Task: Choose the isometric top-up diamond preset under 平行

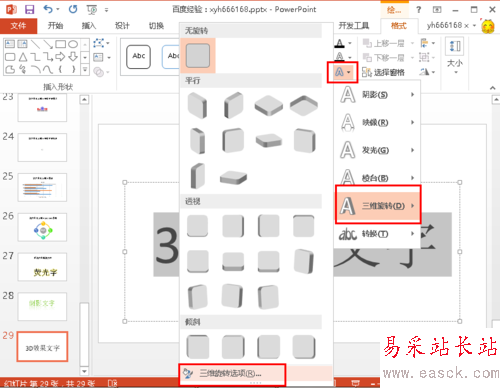Action: point(269,106)
